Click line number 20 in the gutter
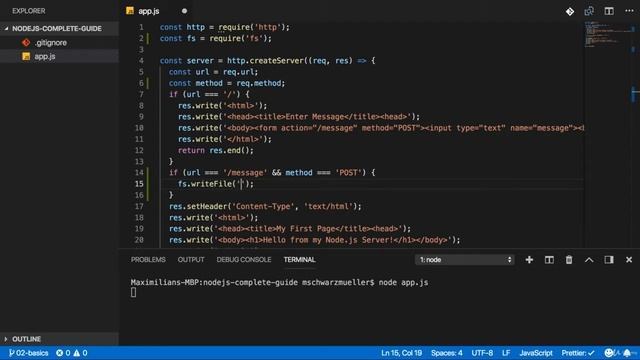The width and height of the screenshot is (640, 360). point(139,240)
